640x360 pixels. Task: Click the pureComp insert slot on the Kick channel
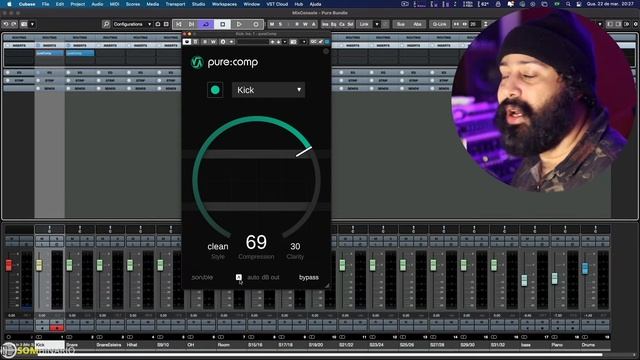click(49, 53)
